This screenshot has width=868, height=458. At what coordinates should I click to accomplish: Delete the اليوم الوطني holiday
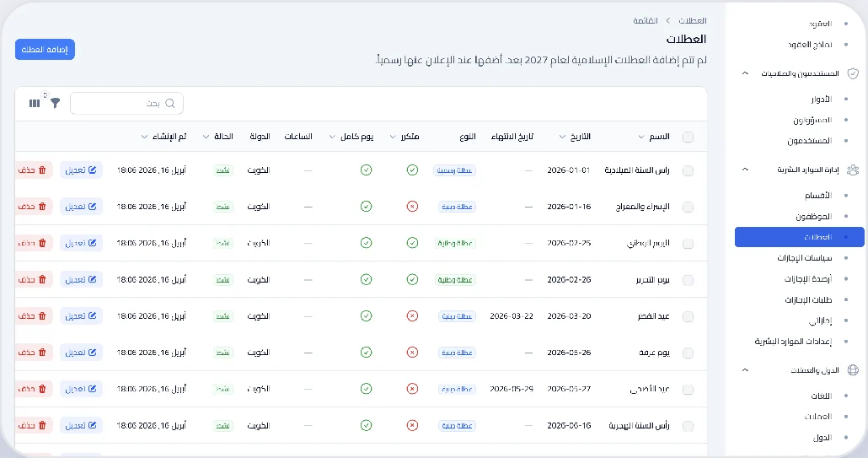(x=33, y=243)
